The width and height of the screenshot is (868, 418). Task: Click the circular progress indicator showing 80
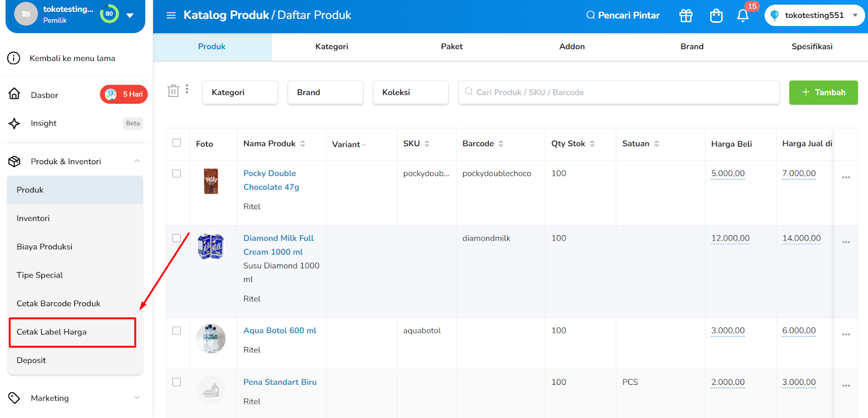[x=109, y=14]
